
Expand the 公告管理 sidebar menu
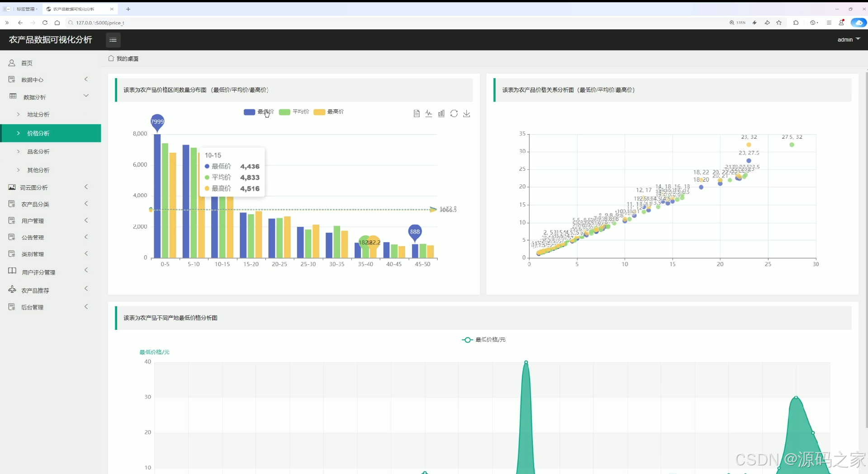pos(50,237)
